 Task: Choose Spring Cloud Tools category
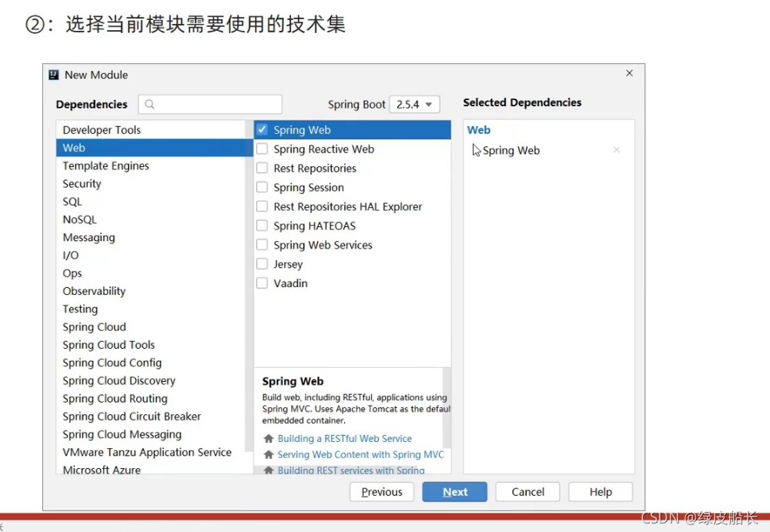151,345
